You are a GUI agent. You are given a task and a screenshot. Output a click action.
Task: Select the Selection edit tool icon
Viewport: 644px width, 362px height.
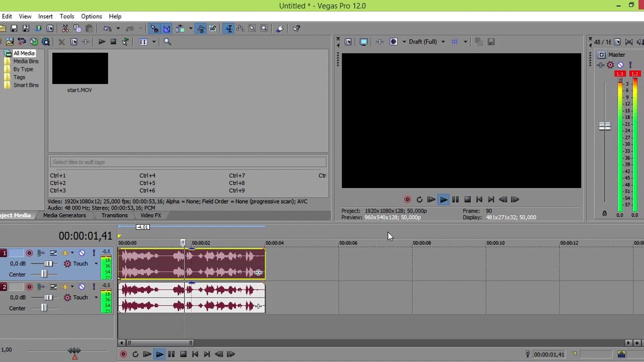(252, 29)
